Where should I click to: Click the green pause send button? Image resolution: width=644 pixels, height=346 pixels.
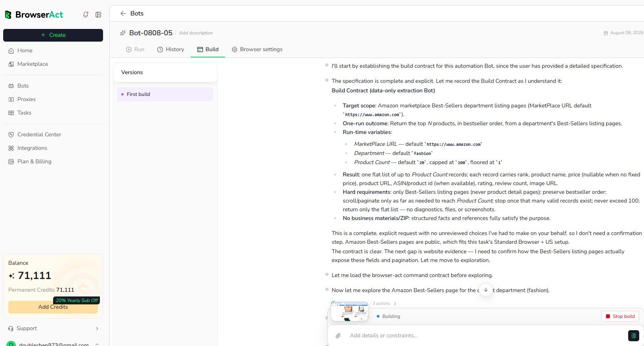coord(634,336)
